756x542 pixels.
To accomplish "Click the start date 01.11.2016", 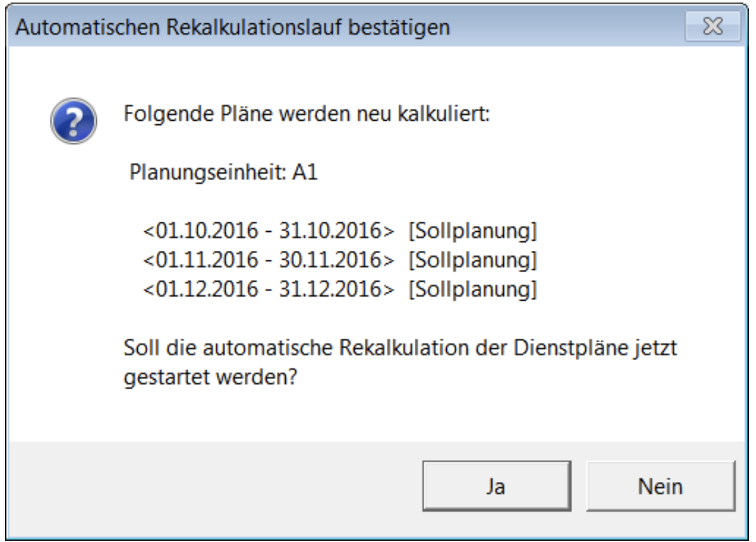I will (207, 260).
